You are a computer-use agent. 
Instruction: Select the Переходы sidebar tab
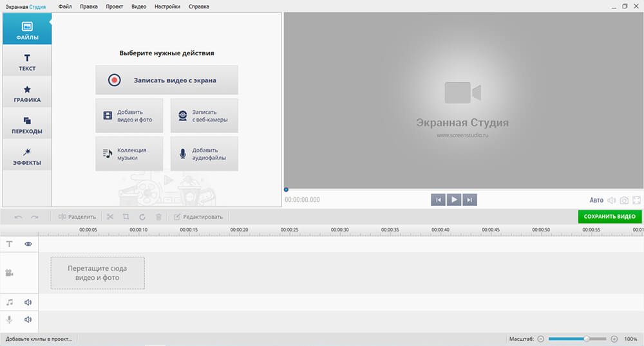[27, 124]
